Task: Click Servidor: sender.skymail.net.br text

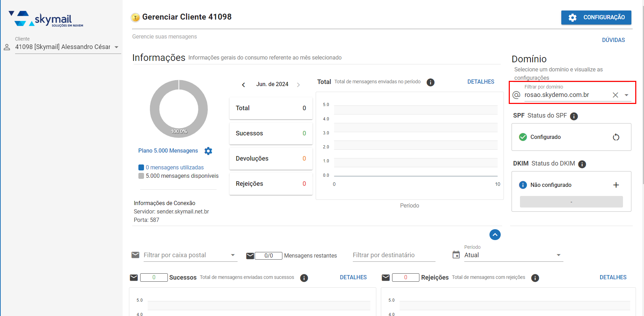Action: click(x=171, y=212)
